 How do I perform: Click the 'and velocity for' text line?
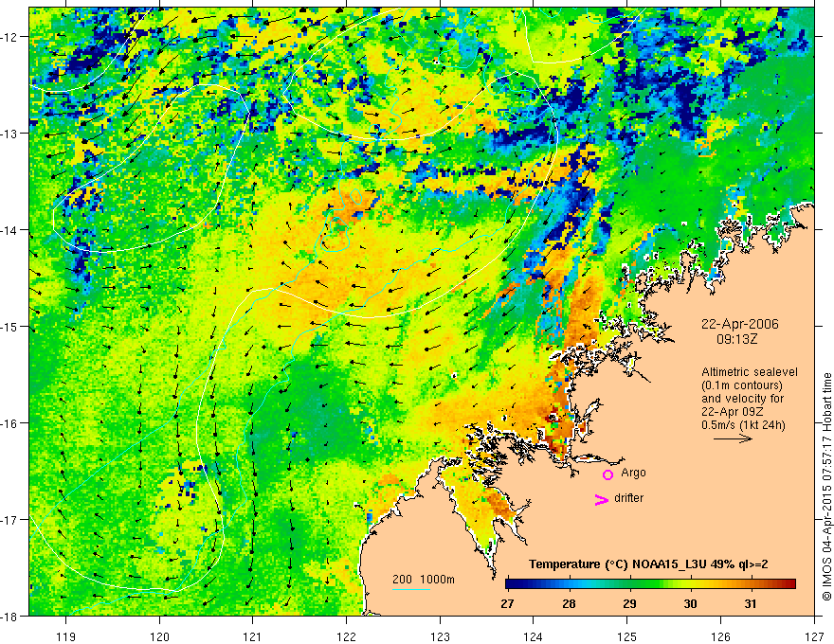(x=742, y=399)
